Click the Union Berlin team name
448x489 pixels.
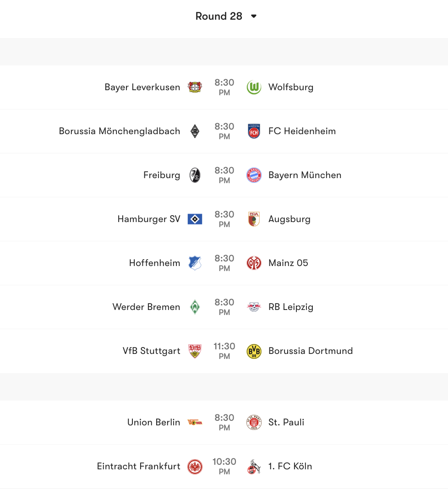pyautogui.click(x=153, y=422)
